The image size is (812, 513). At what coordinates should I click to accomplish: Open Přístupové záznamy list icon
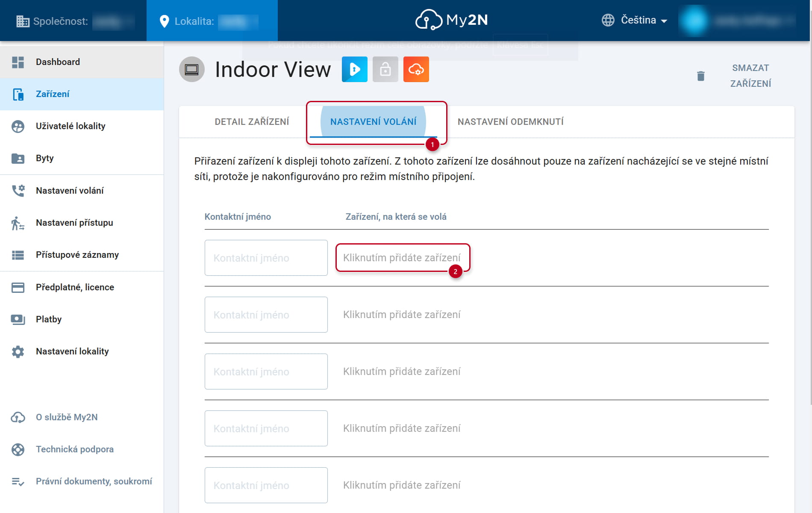pyautogui.click(x=18, y=255)
